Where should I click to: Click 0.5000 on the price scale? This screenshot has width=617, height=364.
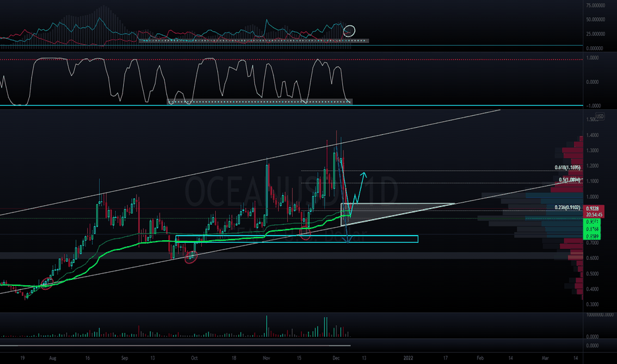pyautogui.click(x=593, y=273)
